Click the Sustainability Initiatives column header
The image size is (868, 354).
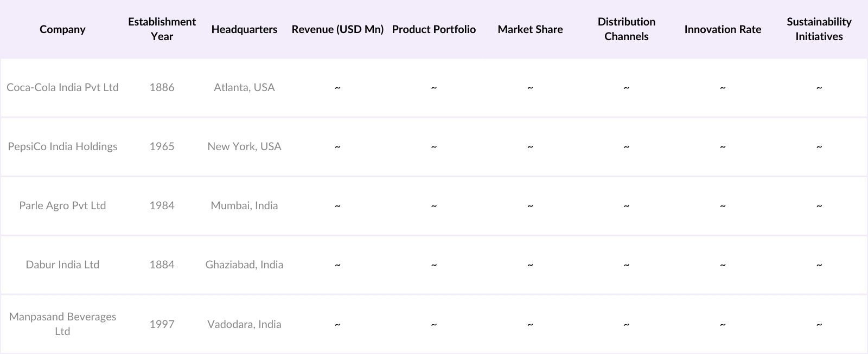tap(819, 29)
